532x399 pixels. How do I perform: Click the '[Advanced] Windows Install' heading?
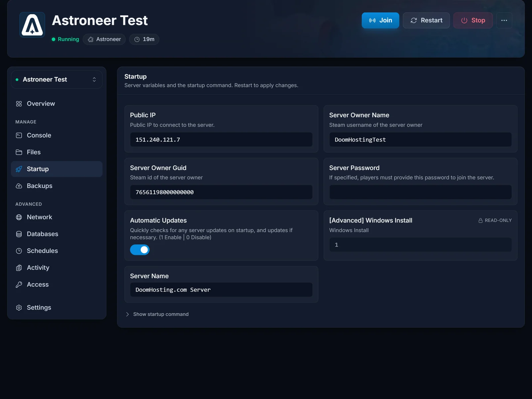pyautogui.click(x=371, y=220)
